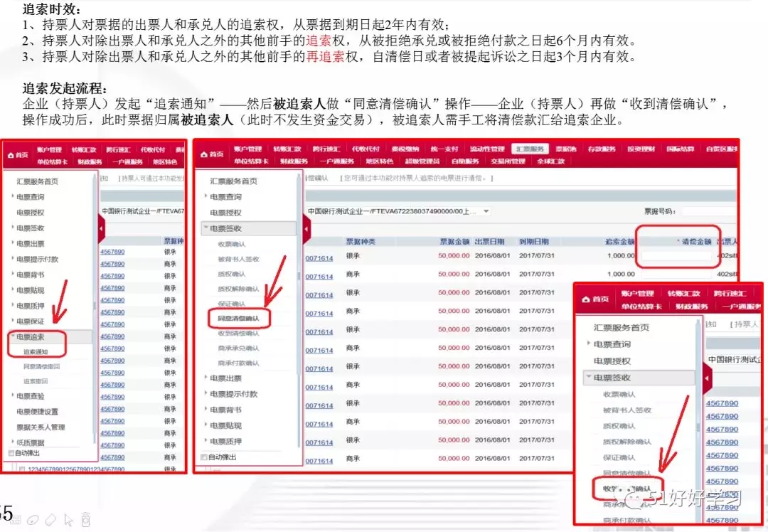This screenshot has width=768, height=532.
Task: Open 汇票服务首页 in left window sidebar
Action: (37, 181)
